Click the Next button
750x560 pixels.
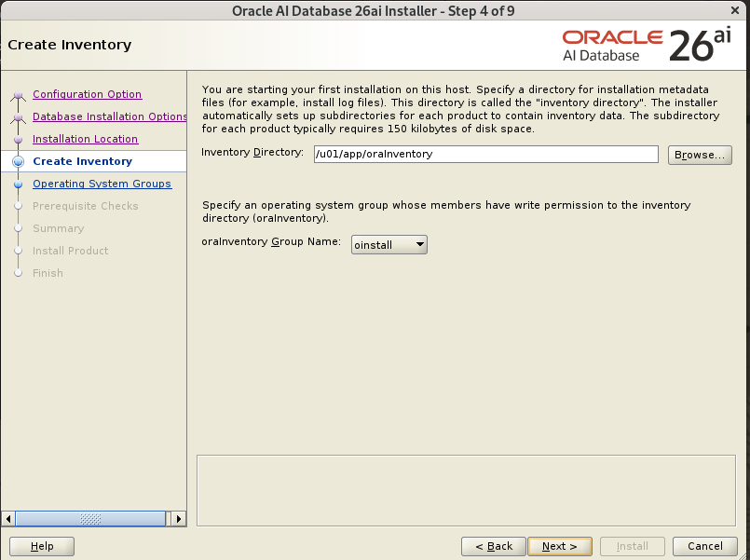click(560, 546)
